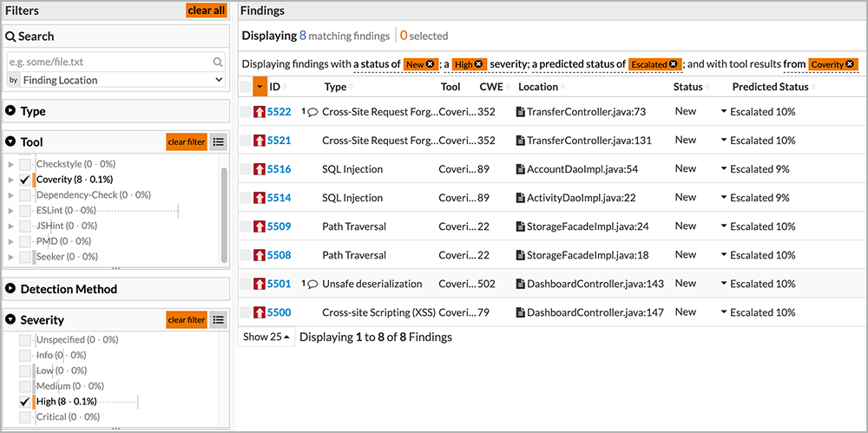
Task: Expand the Dependency-Check tool tree node
Action: 10,195
